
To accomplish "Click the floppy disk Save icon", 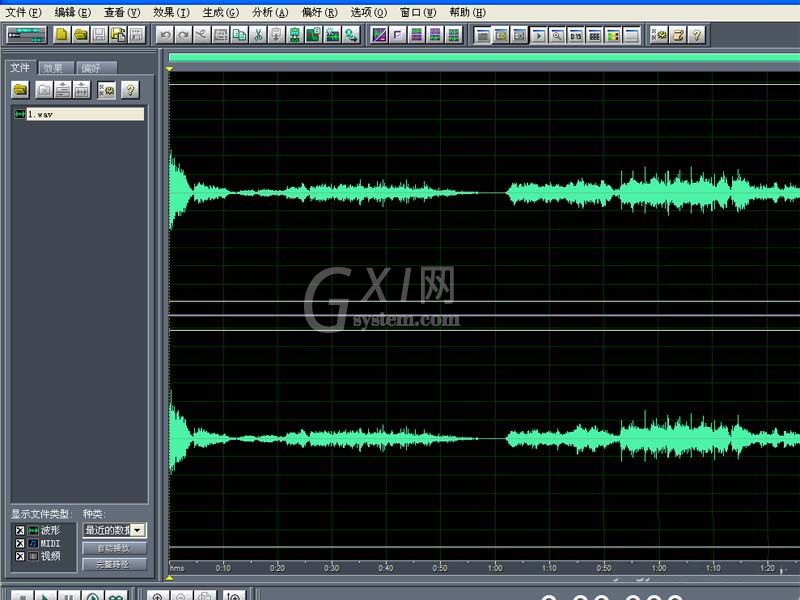I will (99, 35).
